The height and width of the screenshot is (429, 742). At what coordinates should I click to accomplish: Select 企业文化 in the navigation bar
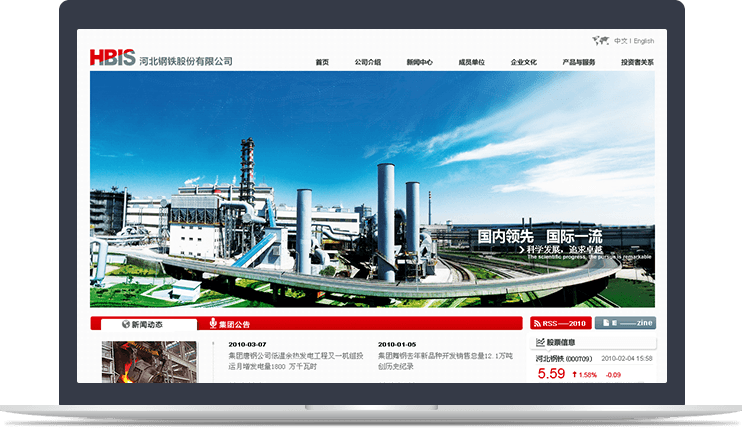click(x=523, y=62)
